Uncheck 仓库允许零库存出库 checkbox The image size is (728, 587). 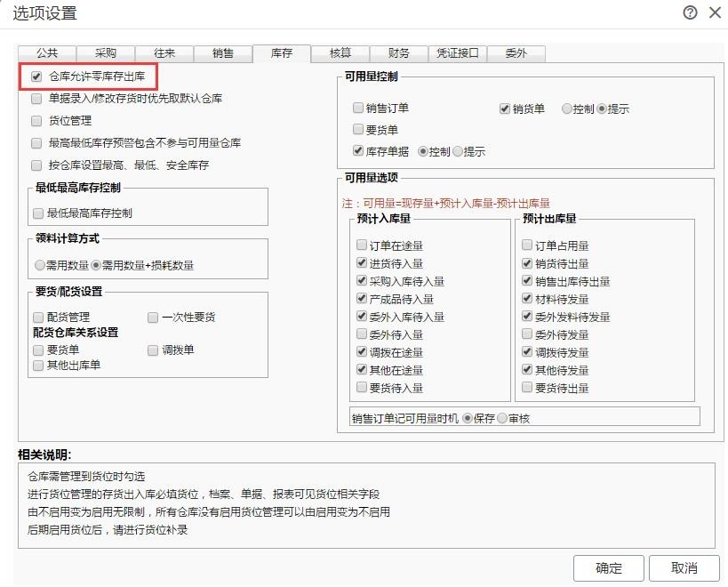click(36, 76)
